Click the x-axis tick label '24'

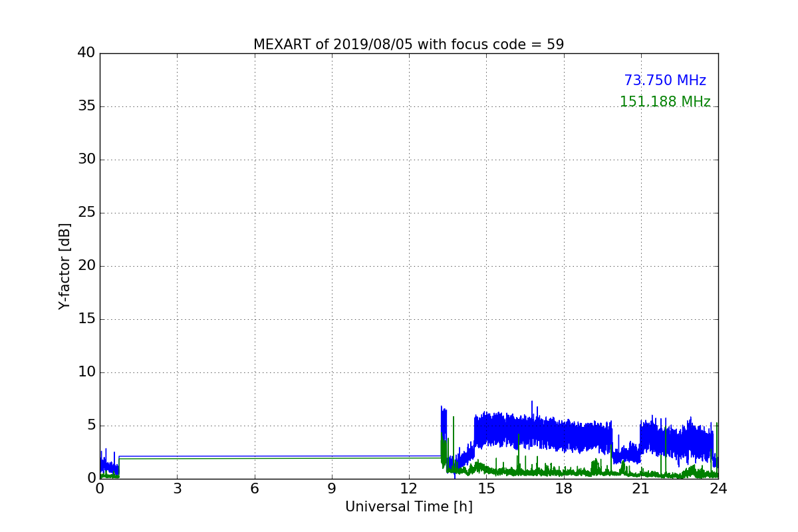click(718, 488)
